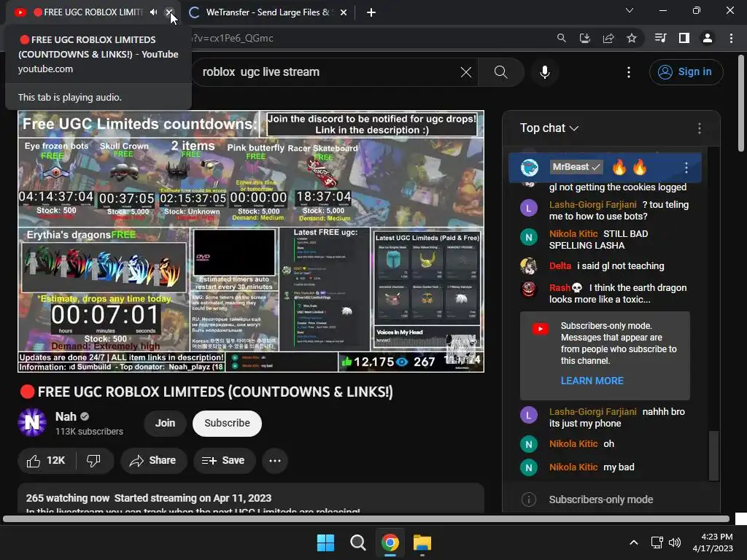747x560 pixels.
Task: Open the LEARN MORE link
Action: click(x=592, y=381)
